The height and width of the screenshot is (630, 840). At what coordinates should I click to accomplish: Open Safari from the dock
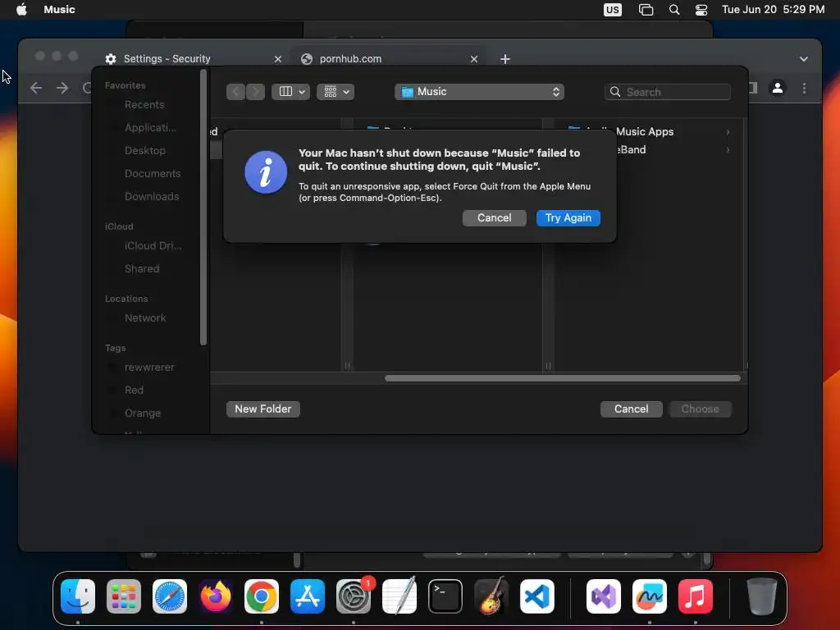(170, 596)
